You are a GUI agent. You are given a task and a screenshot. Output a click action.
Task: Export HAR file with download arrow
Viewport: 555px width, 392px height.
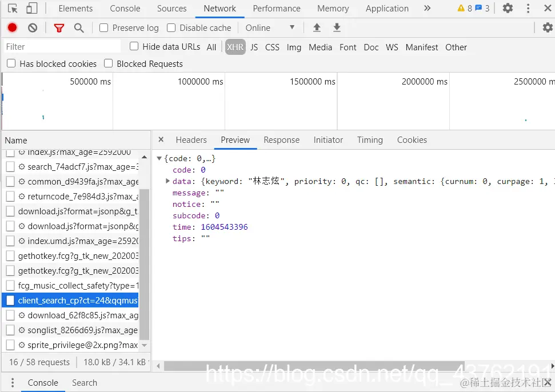[x=337, y=27]
